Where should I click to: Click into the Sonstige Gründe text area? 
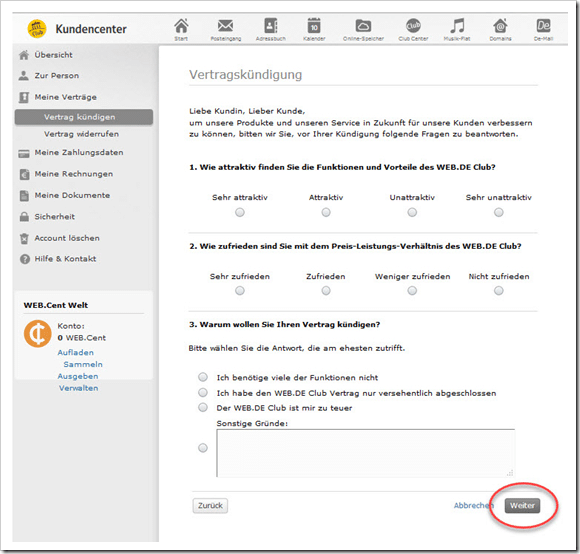365,453
